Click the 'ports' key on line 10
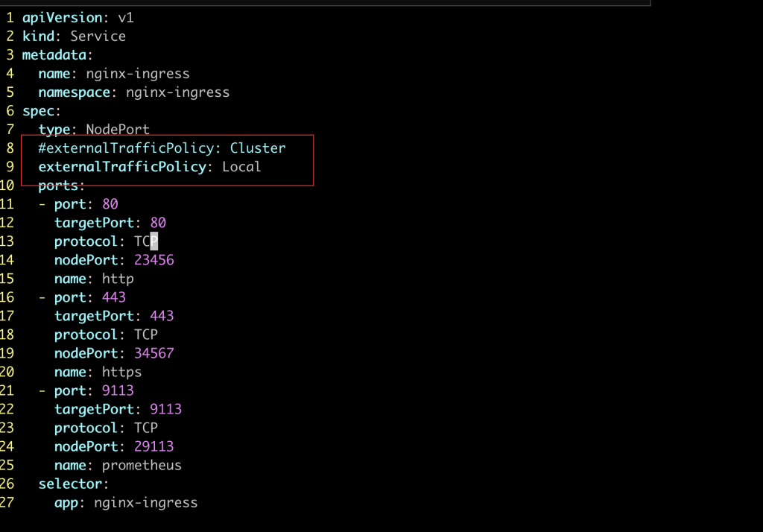Image resolution: width=763 pixels, height=532 pixels. click(x=58, y=186)
